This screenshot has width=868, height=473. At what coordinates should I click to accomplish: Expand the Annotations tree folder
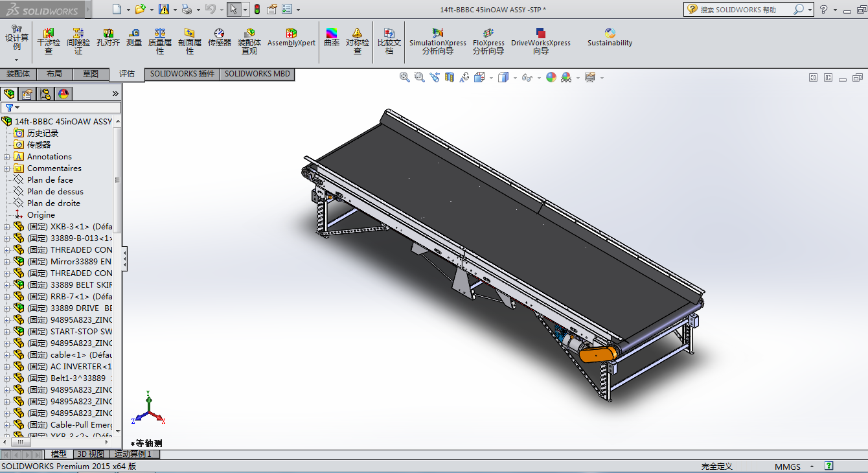[x=7, y=157]
